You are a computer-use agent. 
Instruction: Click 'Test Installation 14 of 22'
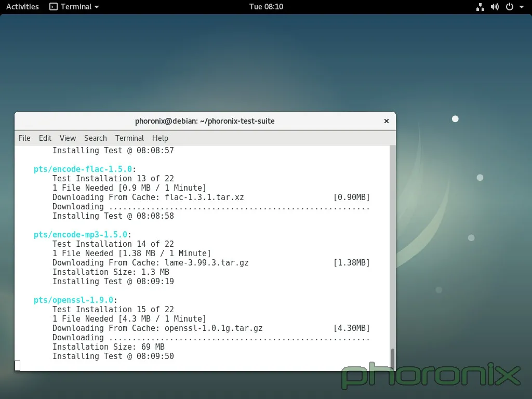coord(113,244)
